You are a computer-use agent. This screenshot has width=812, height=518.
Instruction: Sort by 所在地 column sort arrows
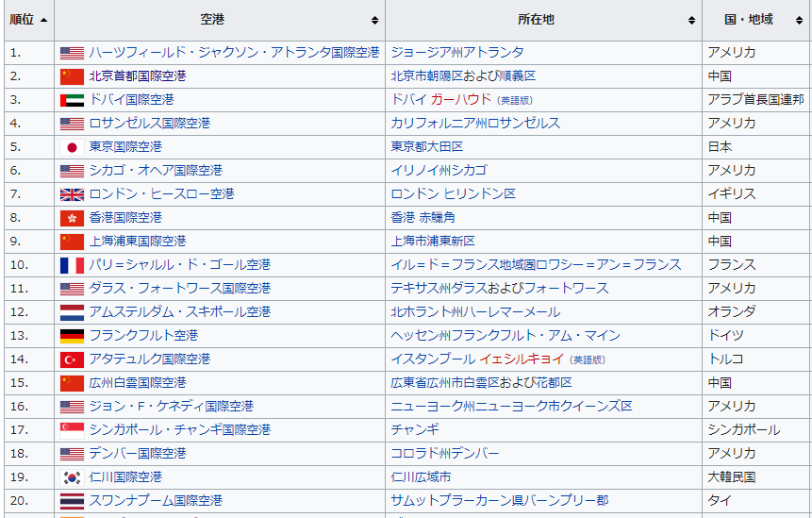[x=692, y=20]
